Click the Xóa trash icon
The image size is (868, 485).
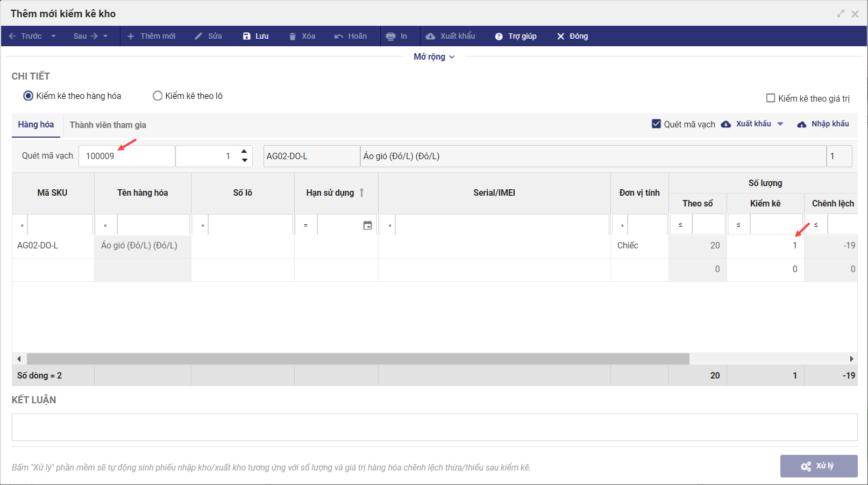293,37
